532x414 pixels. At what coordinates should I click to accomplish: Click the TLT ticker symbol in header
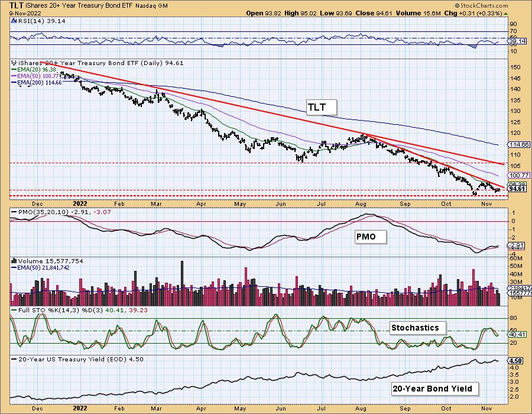tap(17, 5)
